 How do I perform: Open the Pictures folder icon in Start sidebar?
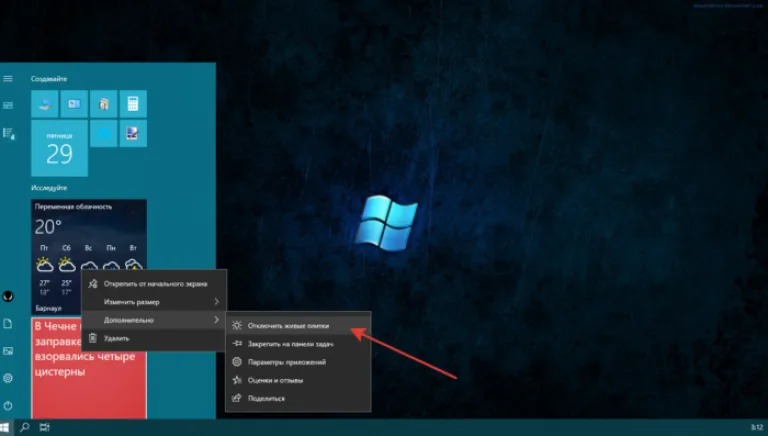tap(8, 351)
